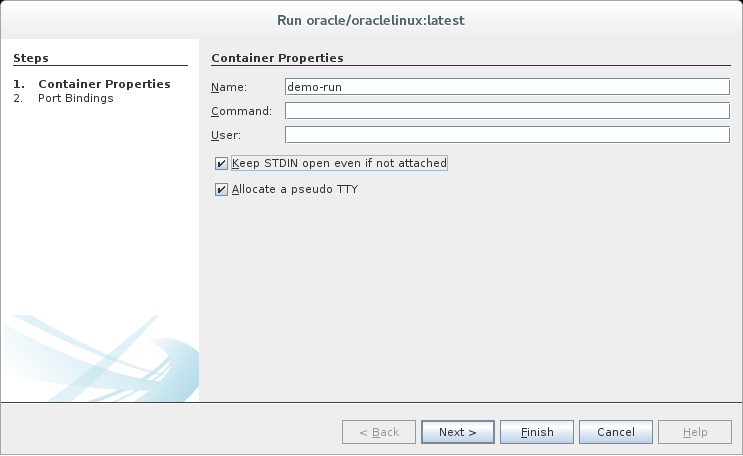
Task: Toggle Allocate a pseudo TTY checkbox
Action: [x=221, y=190]
